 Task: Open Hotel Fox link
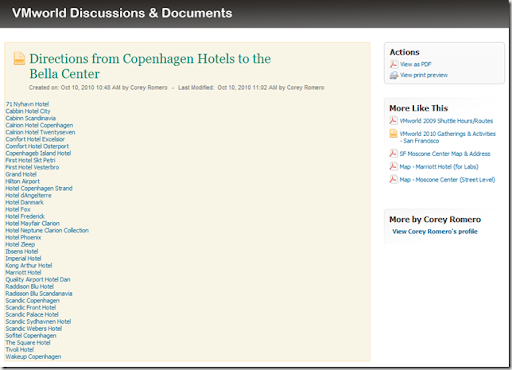(x=18, y=209)
